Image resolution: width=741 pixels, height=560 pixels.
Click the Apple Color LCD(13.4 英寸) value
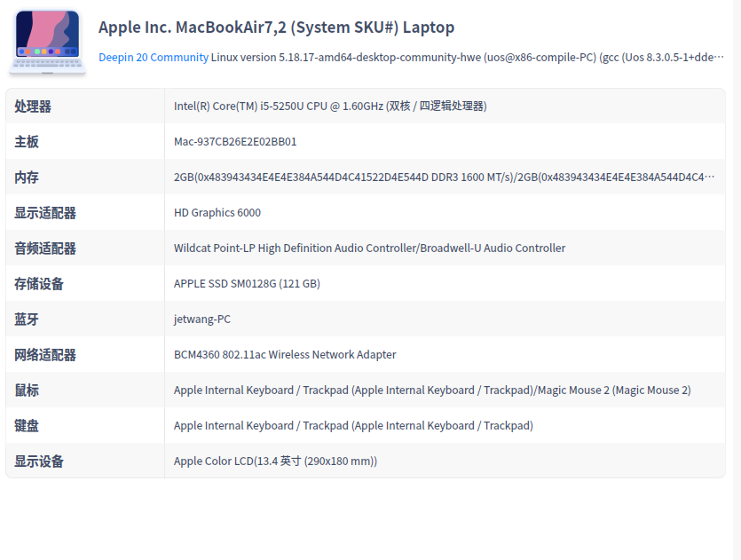pos(275,461)
